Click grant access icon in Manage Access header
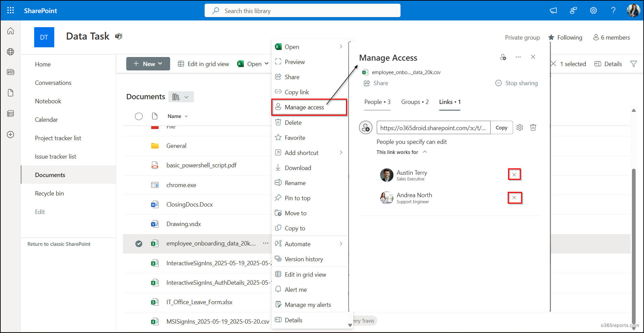Image resolution: width=644 pixels, height=333 pixels. 503,57
